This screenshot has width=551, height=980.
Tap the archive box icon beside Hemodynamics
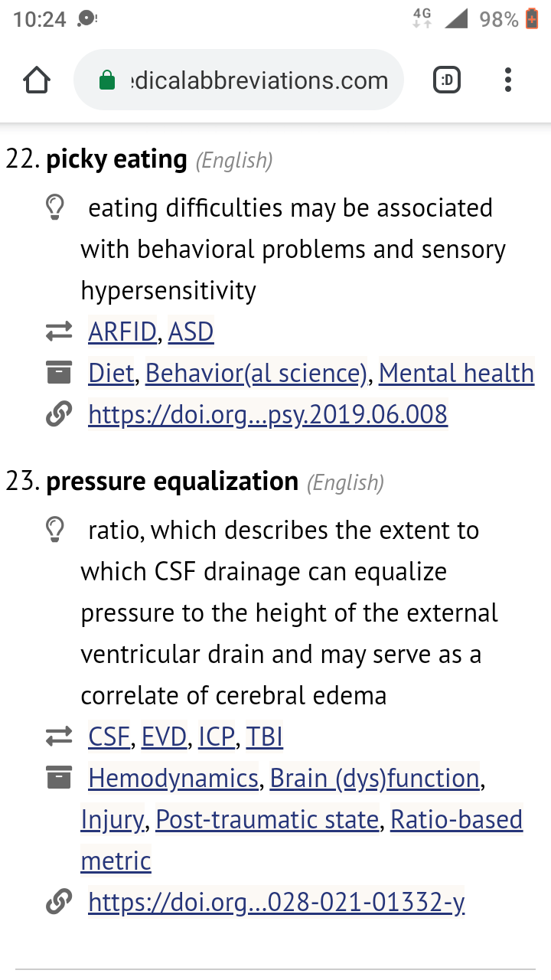click(58, 779)
